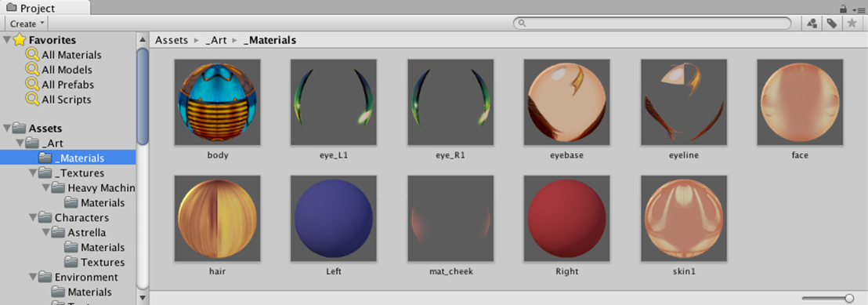Click the folder tree scroll-up arrow
The height and width of the screenshot is (305, 868).
pyautogui.click(x=143, y=40)
